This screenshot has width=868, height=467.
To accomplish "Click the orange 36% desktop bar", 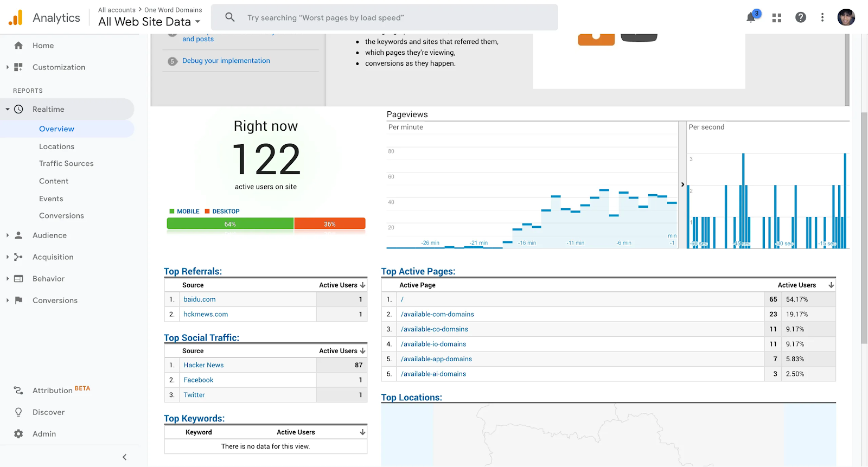I will 330,223.
